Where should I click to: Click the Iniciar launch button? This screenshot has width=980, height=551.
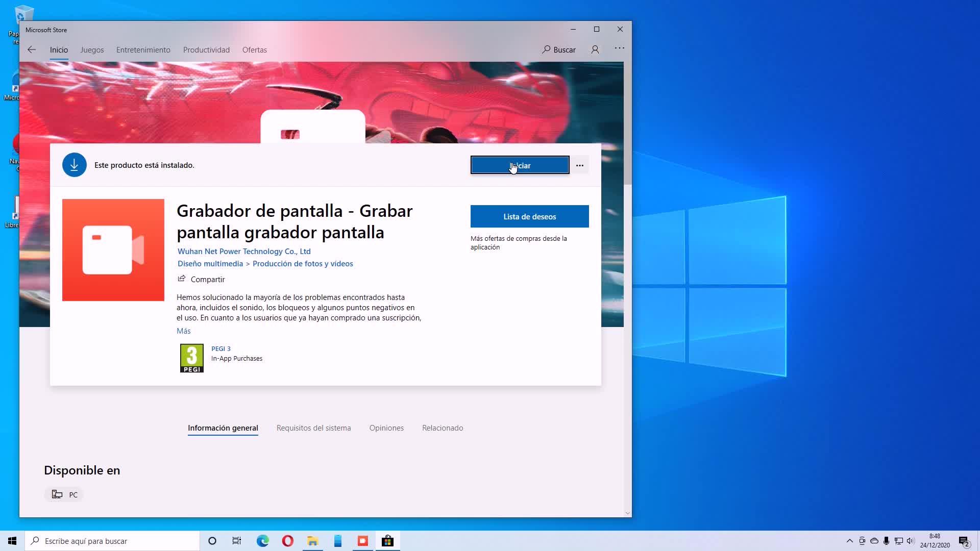(520, 165)
